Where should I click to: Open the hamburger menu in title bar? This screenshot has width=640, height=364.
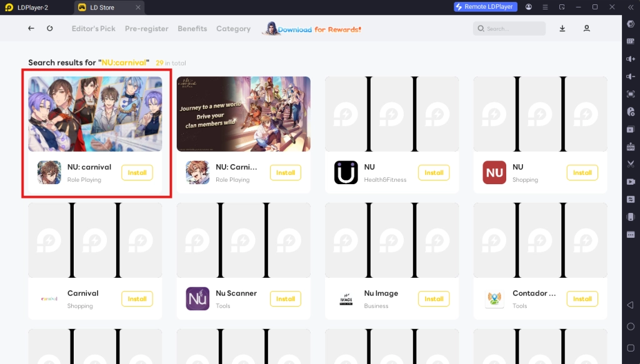pos(545,7)
